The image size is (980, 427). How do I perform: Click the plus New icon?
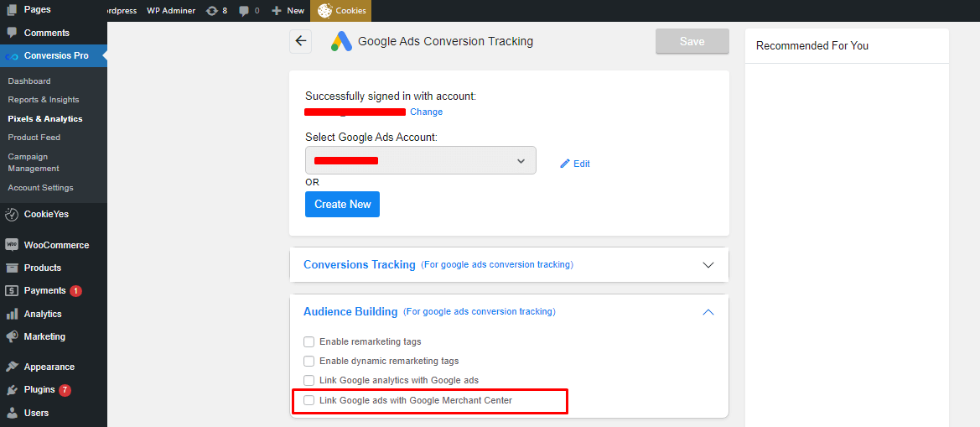point(277,11)
